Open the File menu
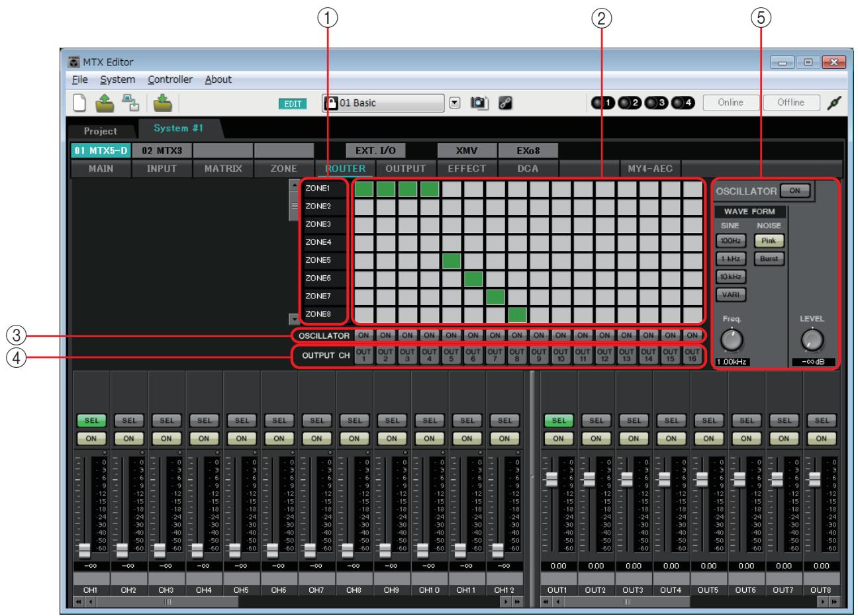Viewport: 858px width, 616px height. pyautogui.click(x=79, y=79)
